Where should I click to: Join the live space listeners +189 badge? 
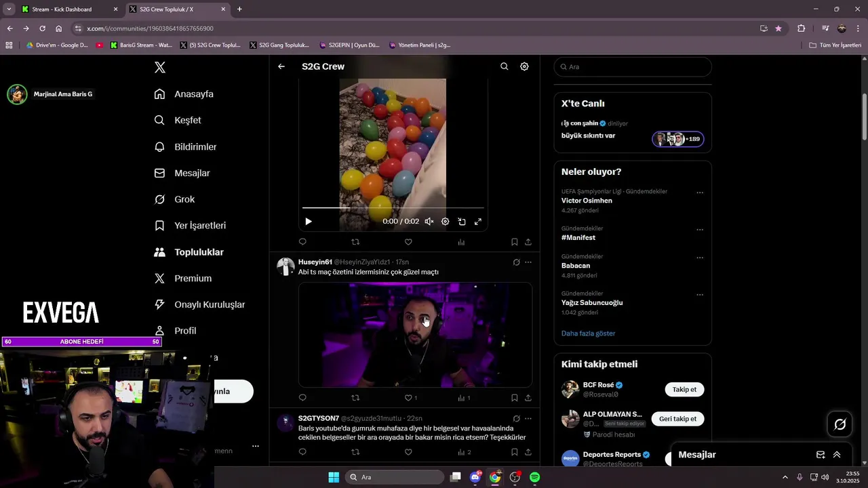678,139
